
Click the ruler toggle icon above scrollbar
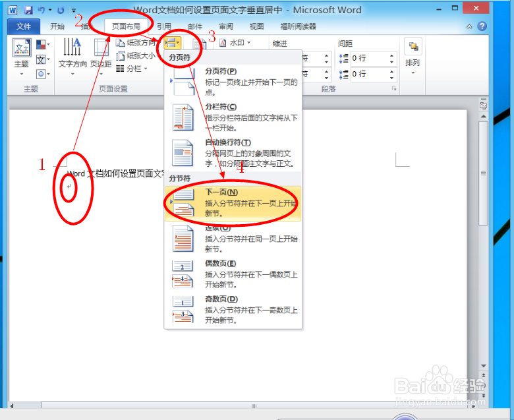tap(483, 105)
